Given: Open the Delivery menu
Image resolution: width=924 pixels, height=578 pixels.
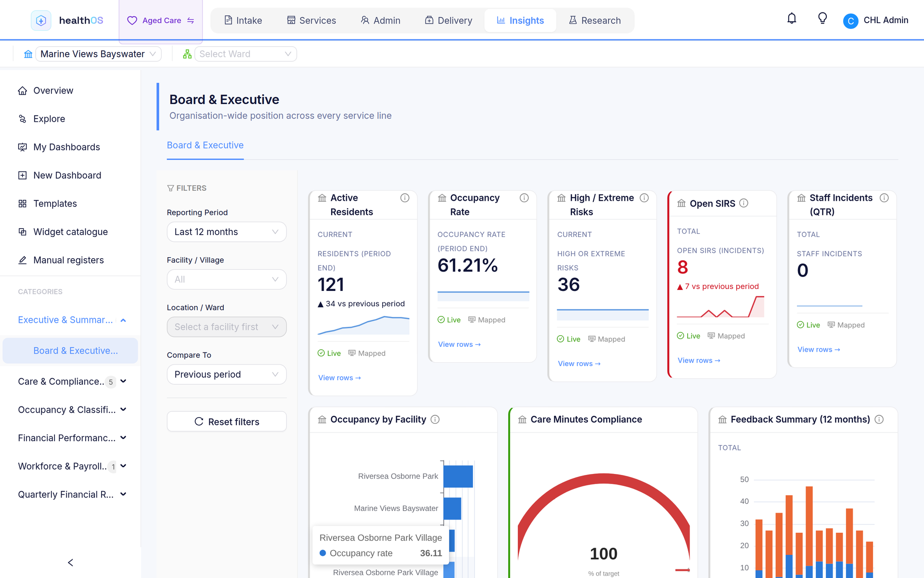Looking at the screenshot, I should click(448, 21).
